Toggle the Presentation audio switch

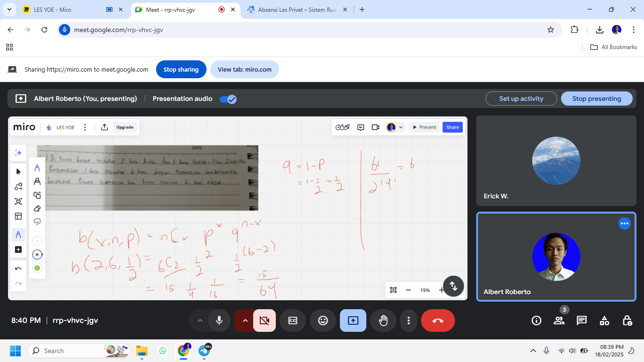tap(228, 99)
